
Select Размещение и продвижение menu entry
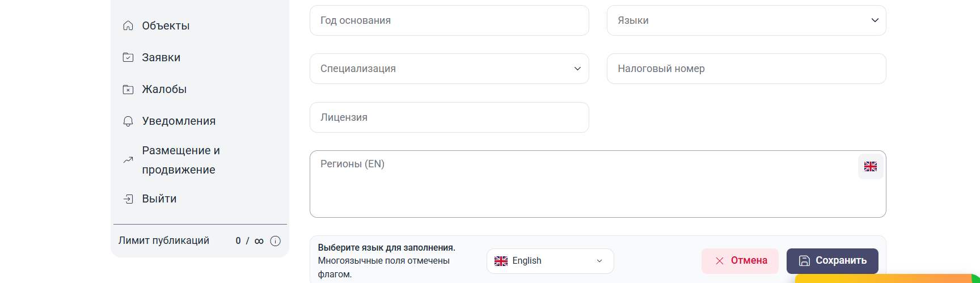coord(181,160)
